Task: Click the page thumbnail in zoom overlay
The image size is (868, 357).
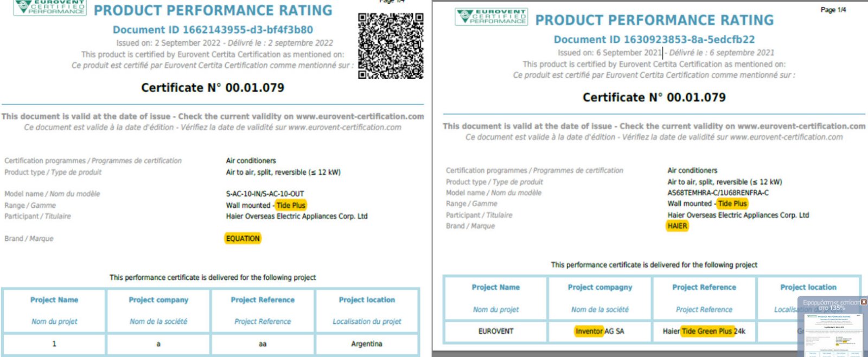Action: [x=834, y=335]
